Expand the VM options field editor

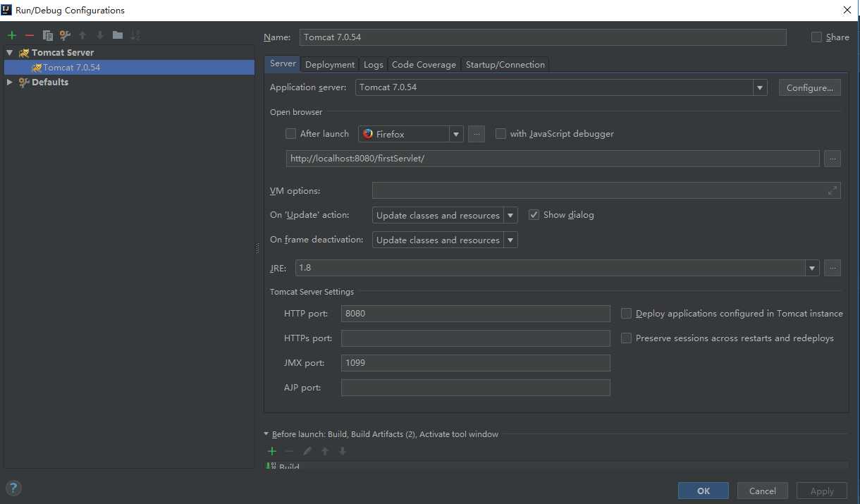tap(833, 190)
